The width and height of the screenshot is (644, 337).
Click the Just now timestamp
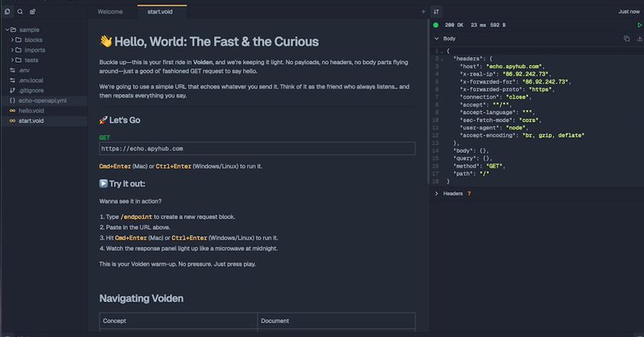point(629,11)
